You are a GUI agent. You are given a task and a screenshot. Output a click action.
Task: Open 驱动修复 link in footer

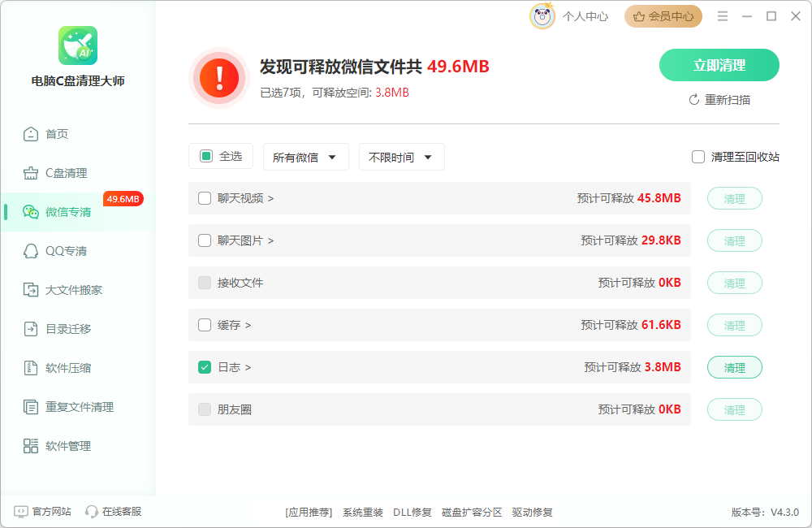tap(533, 512)
